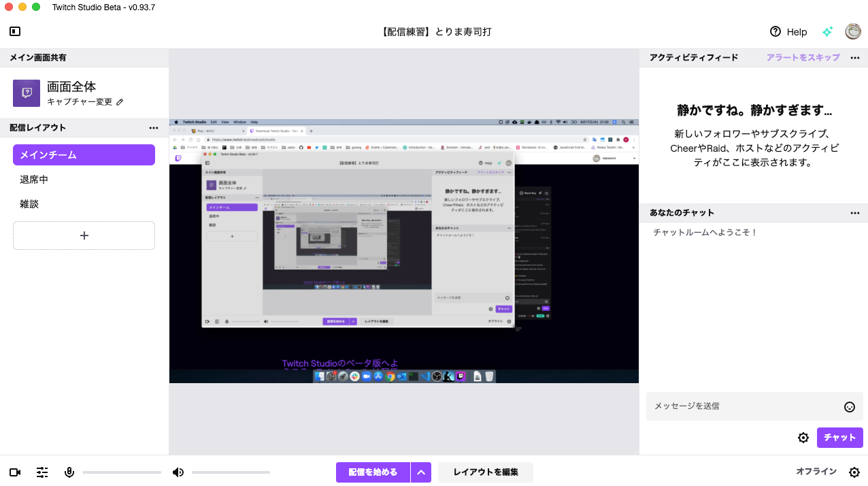Open the audio mixer sliders icon
This screenshot has height=486, width=868.
click(42, 472)
